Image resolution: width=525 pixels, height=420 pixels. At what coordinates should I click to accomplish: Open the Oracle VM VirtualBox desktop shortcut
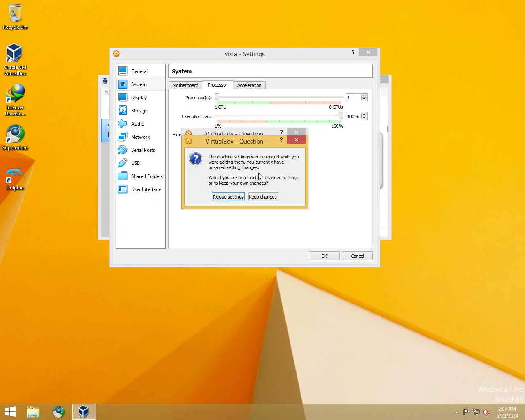pos(15,60)
